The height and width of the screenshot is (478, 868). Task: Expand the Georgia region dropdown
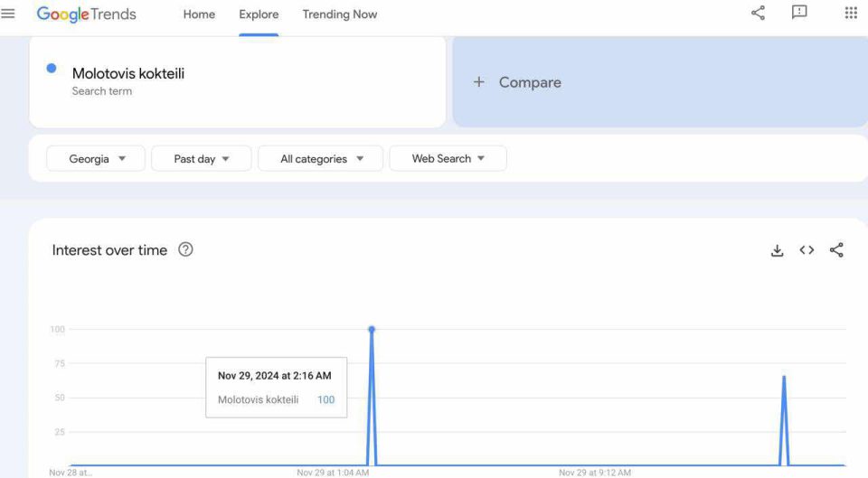pyautogui.click(x=96, y=159)
